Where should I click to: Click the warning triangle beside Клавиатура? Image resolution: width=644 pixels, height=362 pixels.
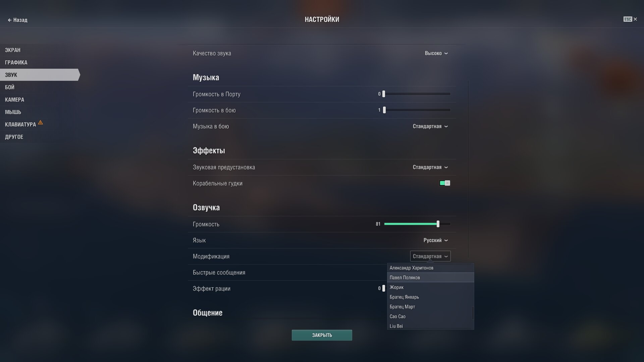pyautogui.click(x=40, y=123)
